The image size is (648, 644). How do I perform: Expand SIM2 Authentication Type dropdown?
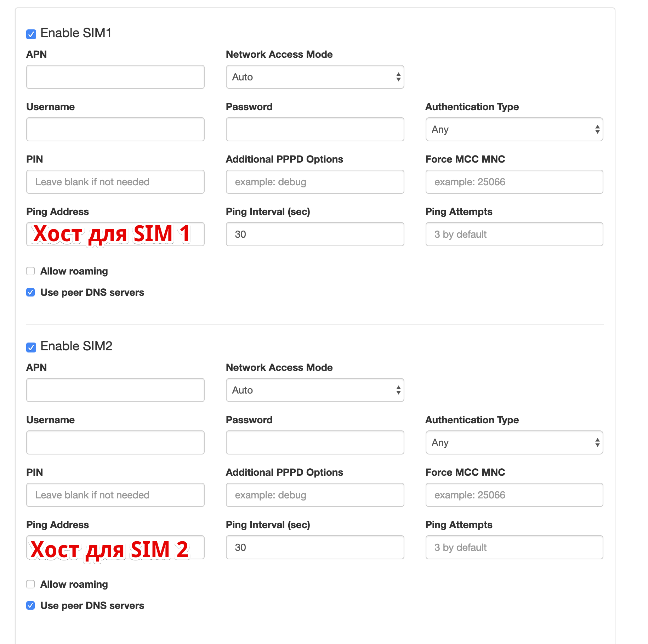tap(514, 442)
